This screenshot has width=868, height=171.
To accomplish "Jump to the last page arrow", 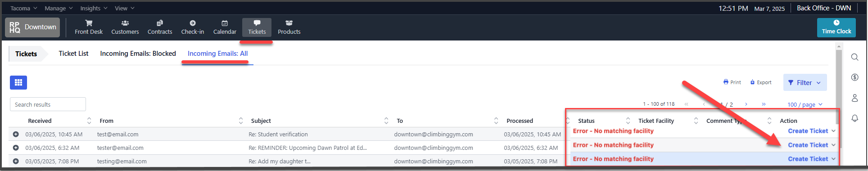I will point(764,104).
